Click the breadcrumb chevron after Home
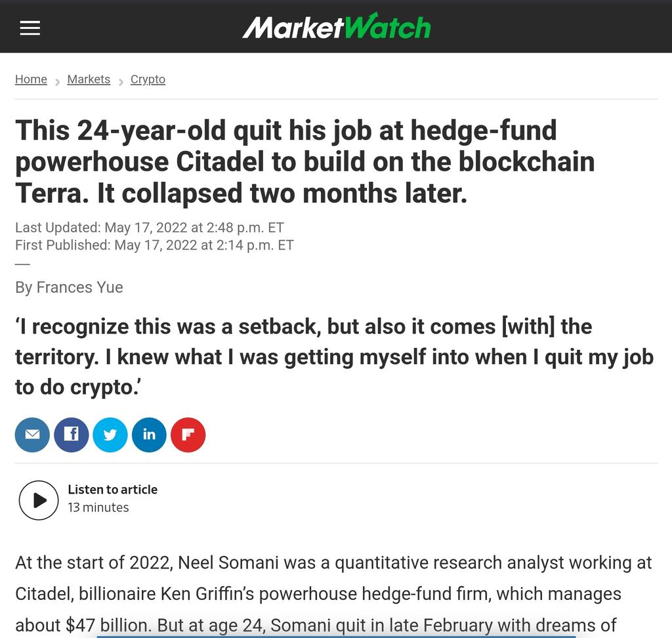672x638 pixels. click(57, 82)
